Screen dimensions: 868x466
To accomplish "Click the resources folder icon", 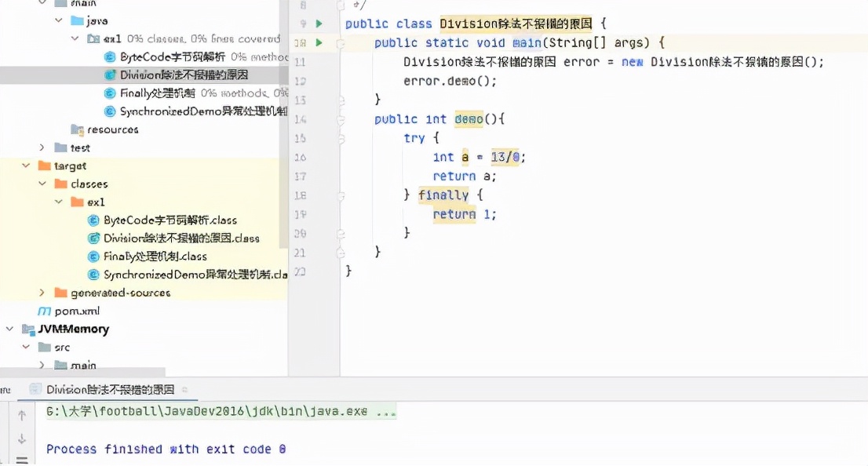I will 77,129.
